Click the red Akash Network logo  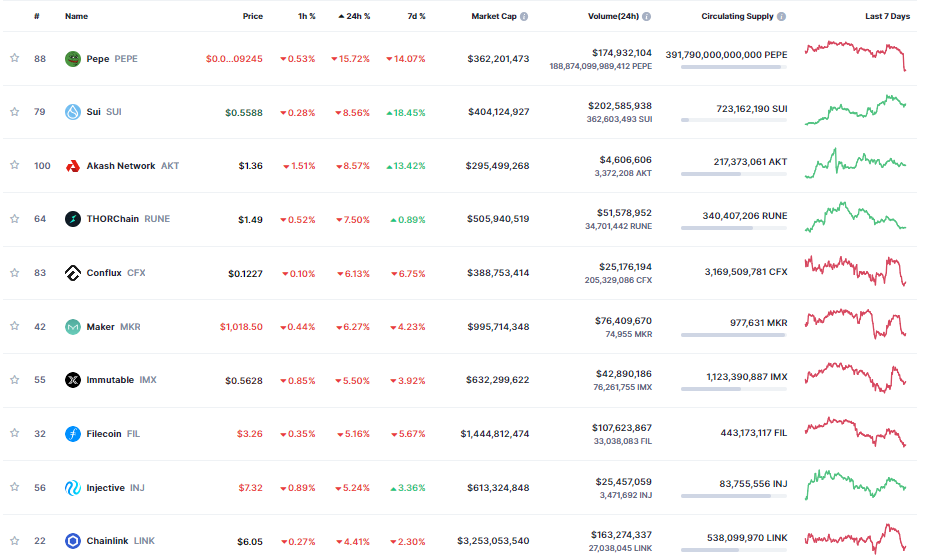(x=73, y=166)
